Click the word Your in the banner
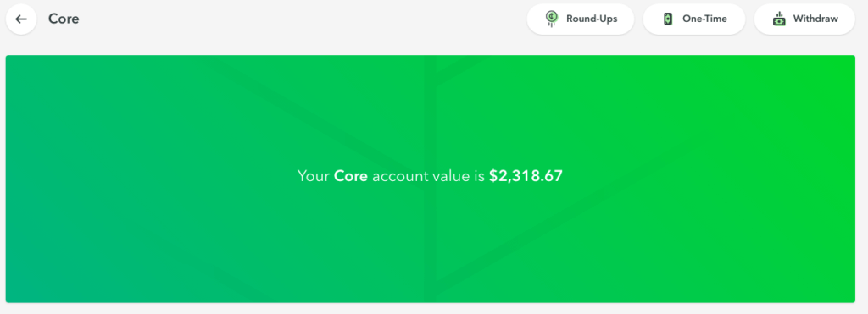 (314, 176)
